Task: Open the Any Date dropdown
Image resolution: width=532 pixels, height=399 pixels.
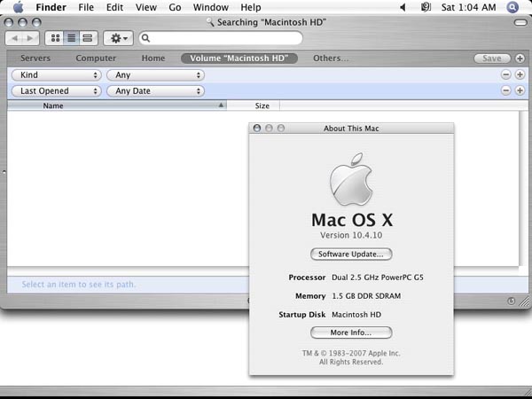Action: [156, 91]
